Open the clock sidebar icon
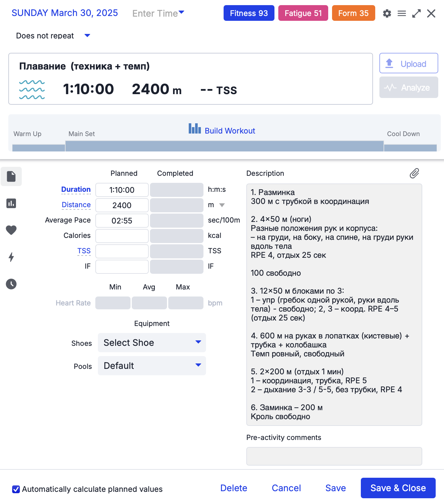444x504 pixels. coord(11,284)
